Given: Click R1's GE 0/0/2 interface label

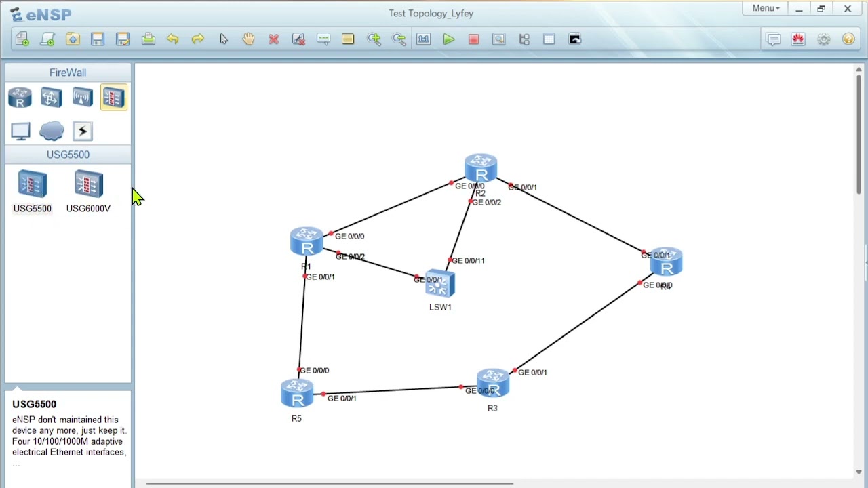Looking at the screenshot, I should (x=350, y=256).
